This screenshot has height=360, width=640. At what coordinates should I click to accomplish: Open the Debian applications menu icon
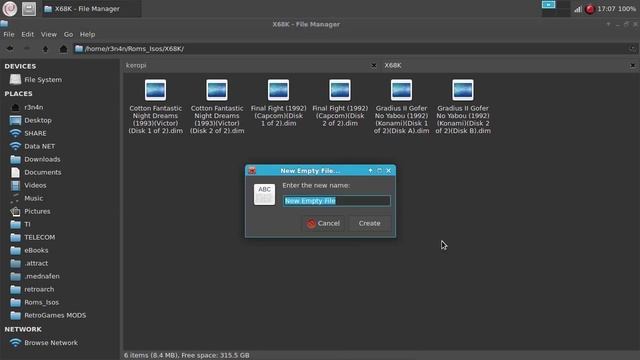tap(10, 9)
